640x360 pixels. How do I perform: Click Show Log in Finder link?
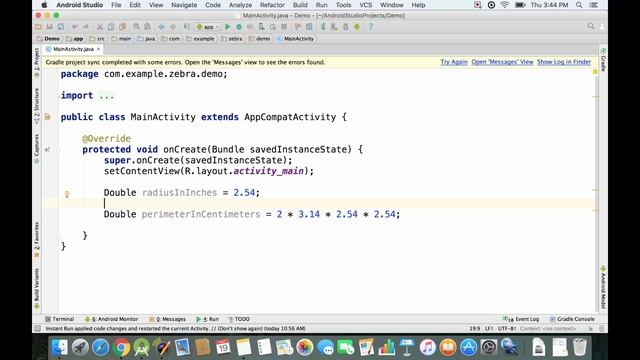tap(564, 62)
